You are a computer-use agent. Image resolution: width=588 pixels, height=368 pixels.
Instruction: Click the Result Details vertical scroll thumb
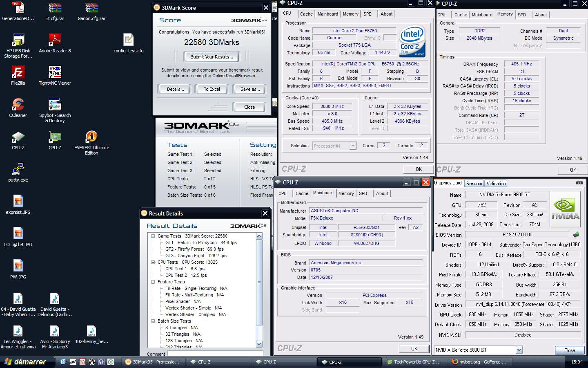pyautogui.click(x=259, y=283)
